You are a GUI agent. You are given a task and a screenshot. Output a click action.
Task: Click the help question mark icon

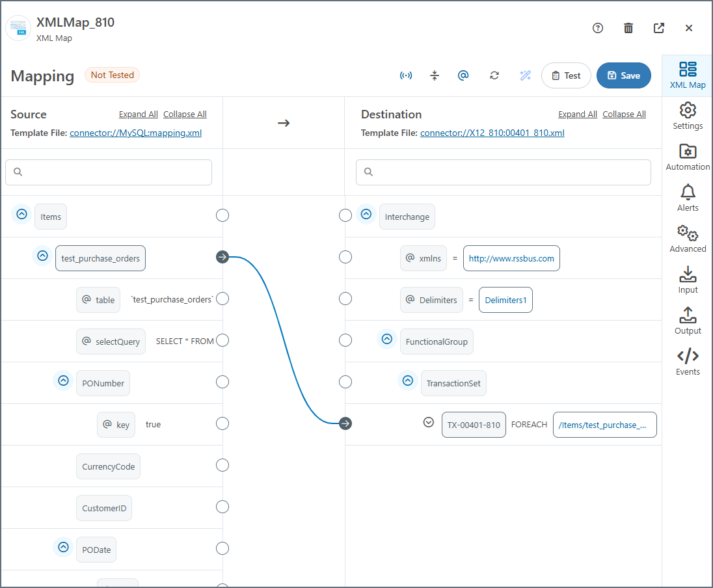pos(598,28)
